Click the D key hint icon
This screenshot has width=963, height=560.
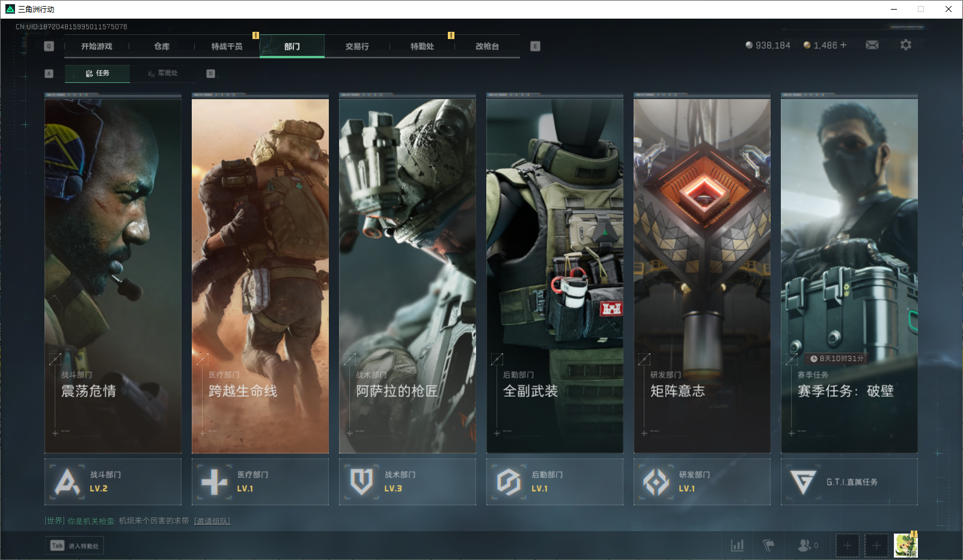pos(210,73)
